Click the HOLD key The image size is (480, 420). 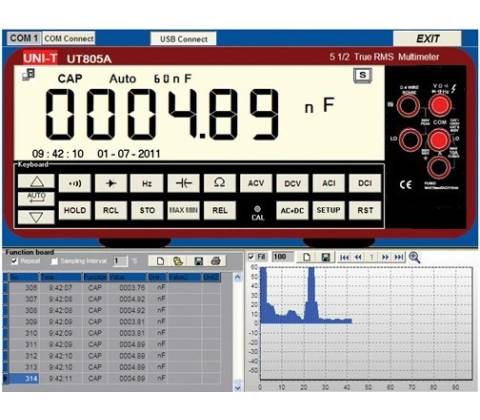click(75, 210)
